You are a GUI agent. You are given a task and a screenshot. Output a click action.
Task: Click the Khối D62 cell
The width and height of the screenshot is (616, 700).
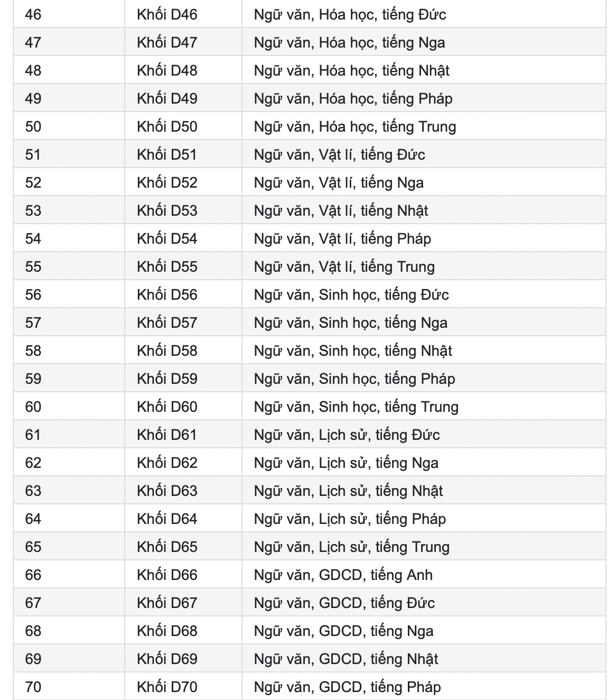pos(183,463)
